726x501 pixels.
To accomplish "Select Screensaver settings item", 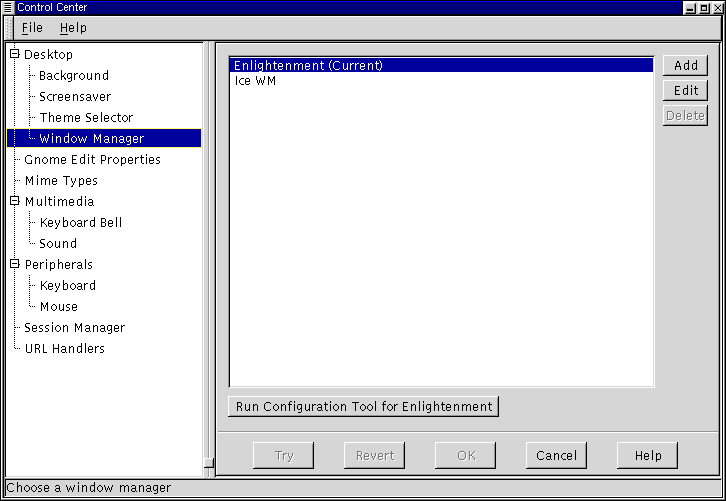I will click(x=75, y=96).
